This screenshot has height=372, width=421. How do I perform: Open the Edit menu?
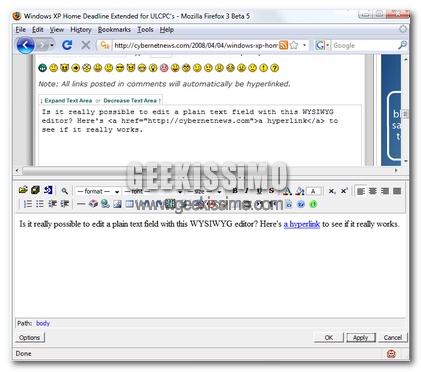pyautogui.click(x=38, y=30)
